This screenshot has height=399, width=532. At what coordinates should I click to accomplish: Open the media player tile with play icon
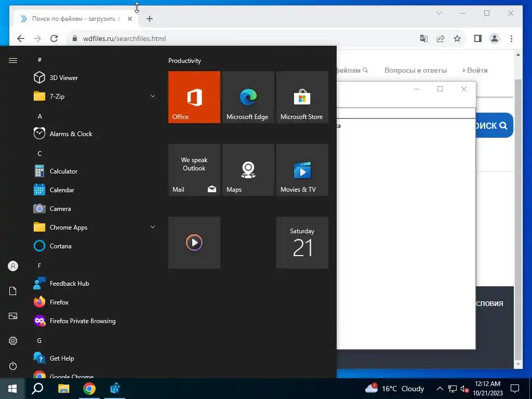pyautogui.click(x=194, y=243)
